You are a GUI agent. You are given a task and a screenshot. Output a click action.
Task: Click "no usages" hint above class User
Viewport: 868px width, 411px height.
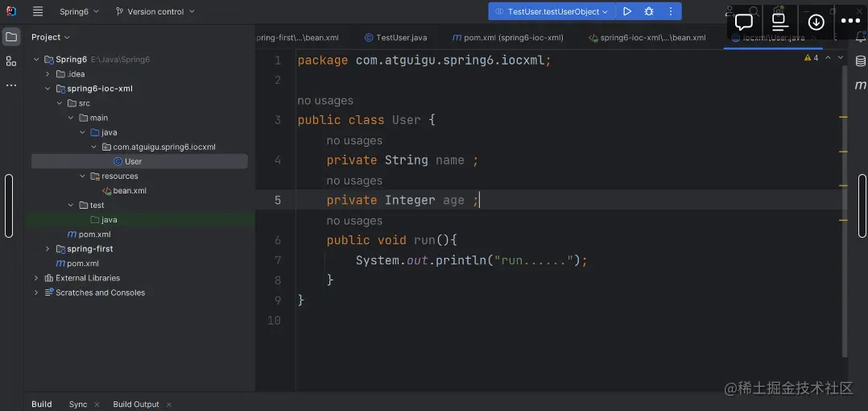click(x=325, y=101)
